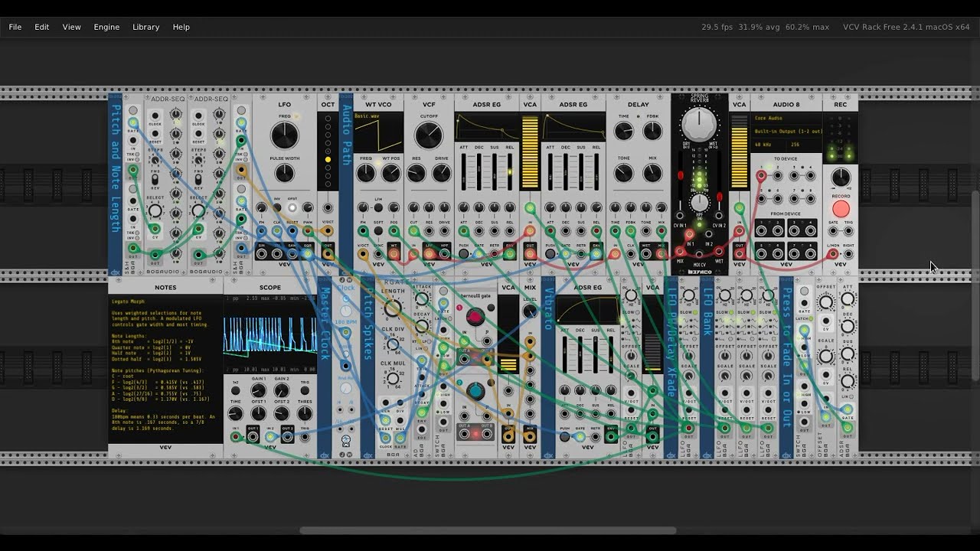Click the RGATE CLK DIV knob
980x551 pixels.
[x=393, y=344]
